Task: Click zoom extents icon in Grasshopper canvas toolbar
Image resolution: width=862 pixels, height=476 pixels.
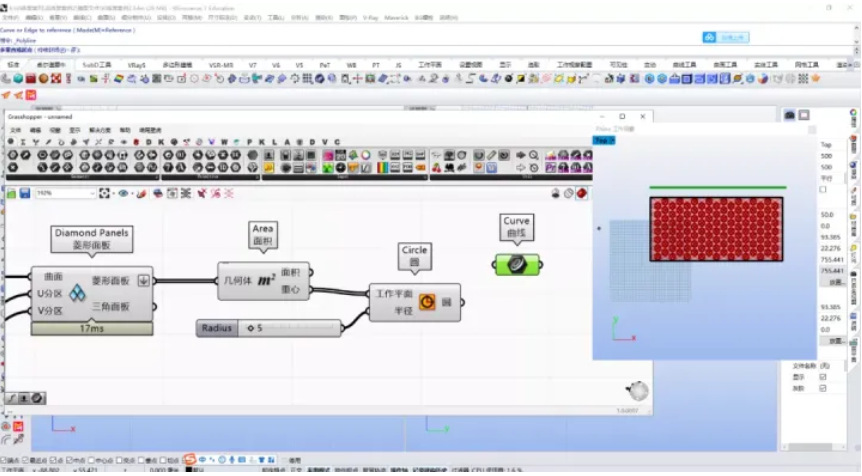Action: (x=104, y=193)
